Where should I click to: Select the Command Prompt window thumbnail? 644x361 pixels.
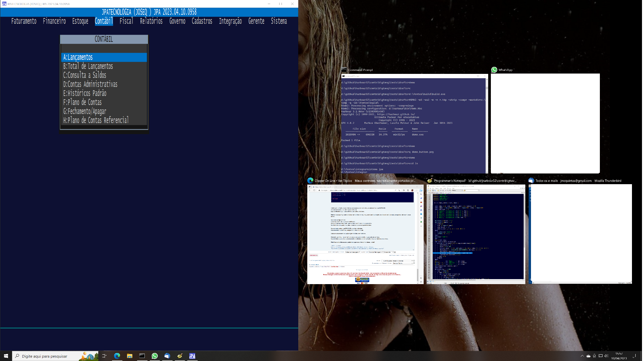414,124
